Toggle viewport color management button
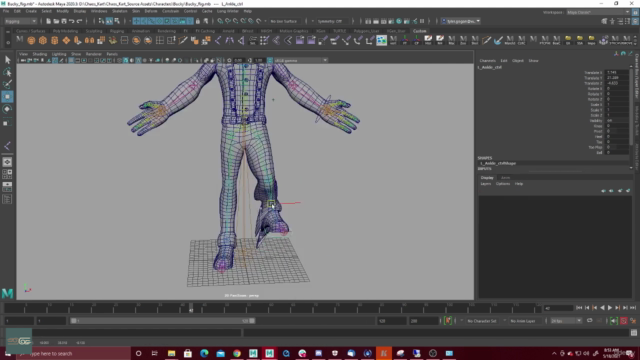 coord(270,60)
